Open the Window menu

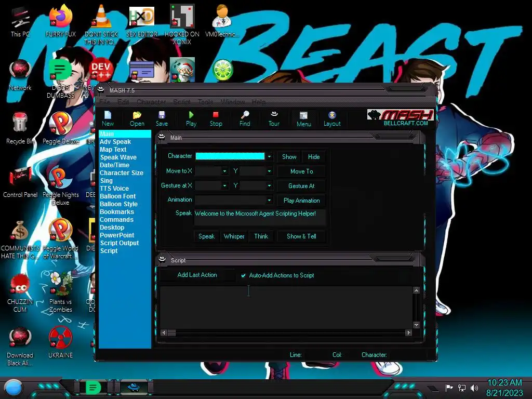pos(233,102)
